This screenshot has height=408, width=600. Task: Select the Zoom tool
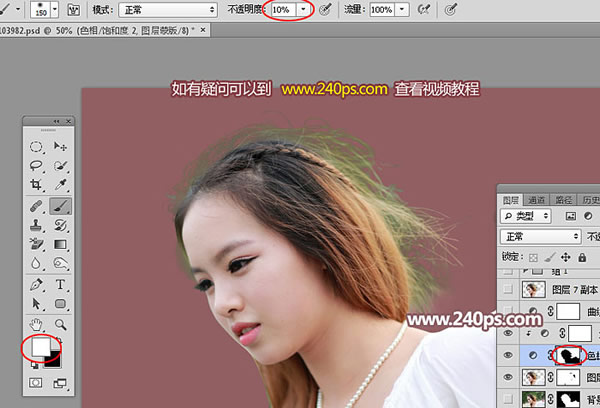60,325
